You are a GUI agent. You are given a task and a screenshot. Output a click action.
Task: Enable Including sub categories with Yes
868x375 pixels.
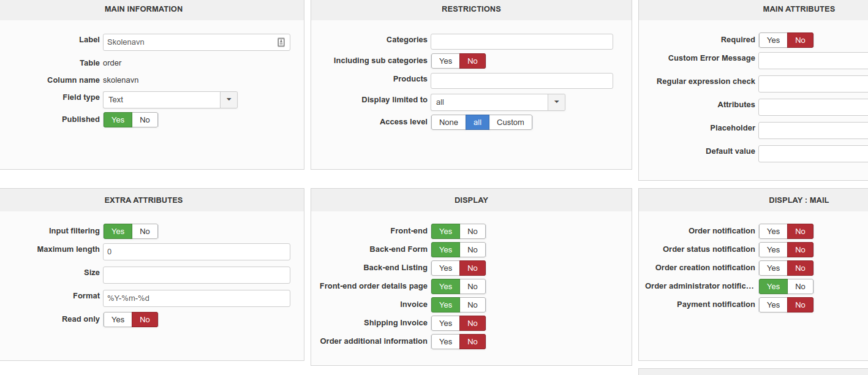(x=445, y=61)
